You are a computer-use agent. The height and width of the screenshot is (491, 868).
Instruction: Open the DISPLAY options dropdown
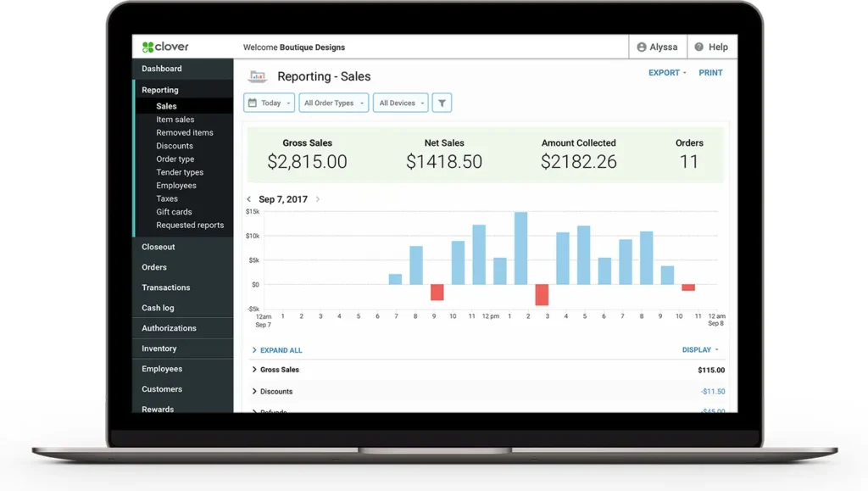[x=700, y=349]
